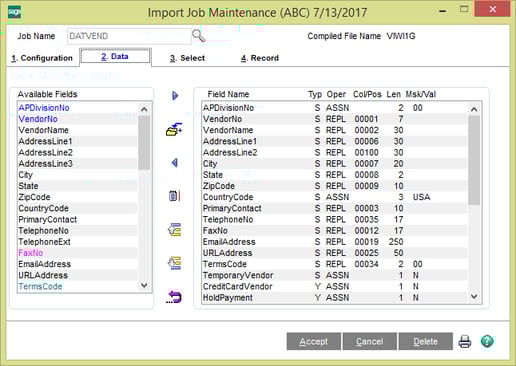
Task: Select URLAddress row in Field Name list
Action: click(335, 253)
